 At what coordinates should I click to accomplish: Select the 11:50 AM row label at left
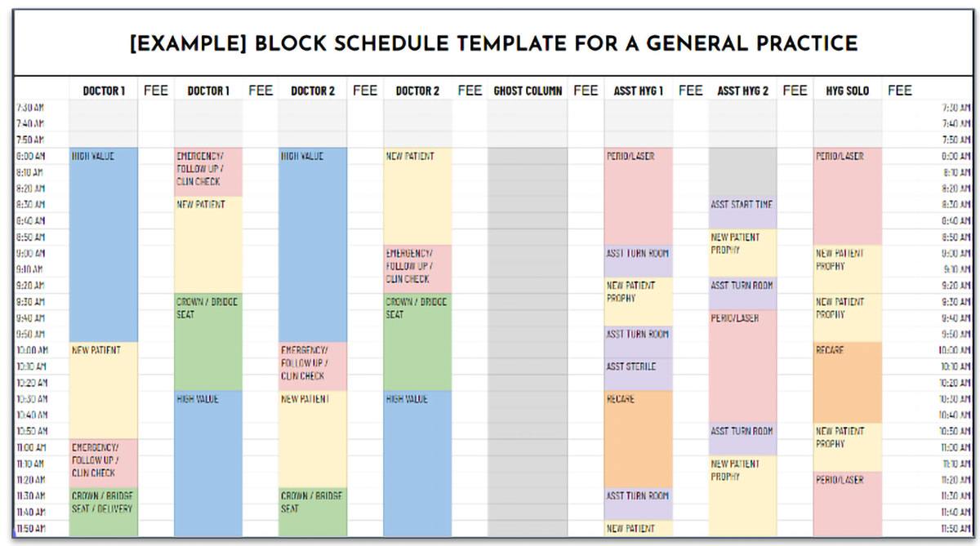click(31, 529)
